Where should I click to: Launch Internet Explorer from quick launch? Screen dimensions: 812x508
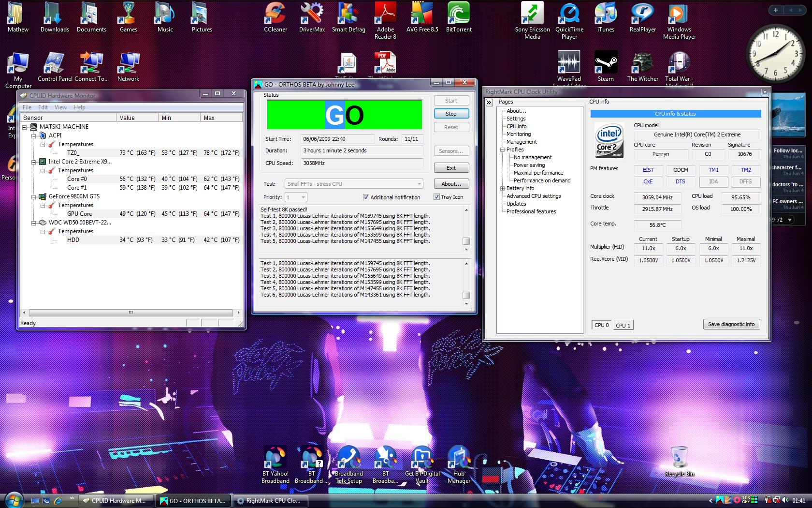click(x=58, y=501)
